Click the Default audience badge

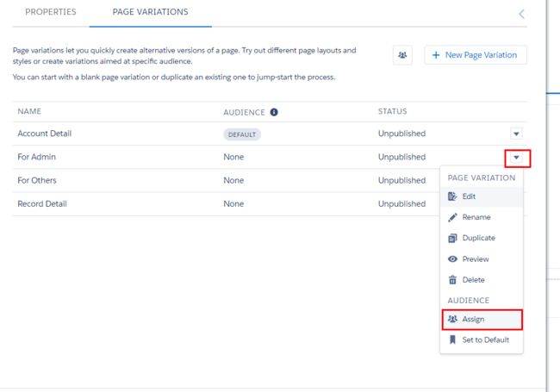(242, 134)
